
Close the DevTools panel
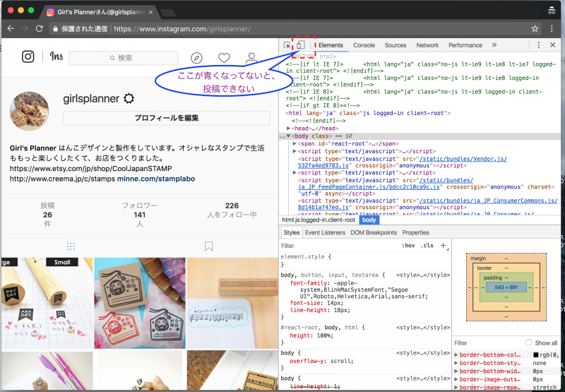[553, 45]
